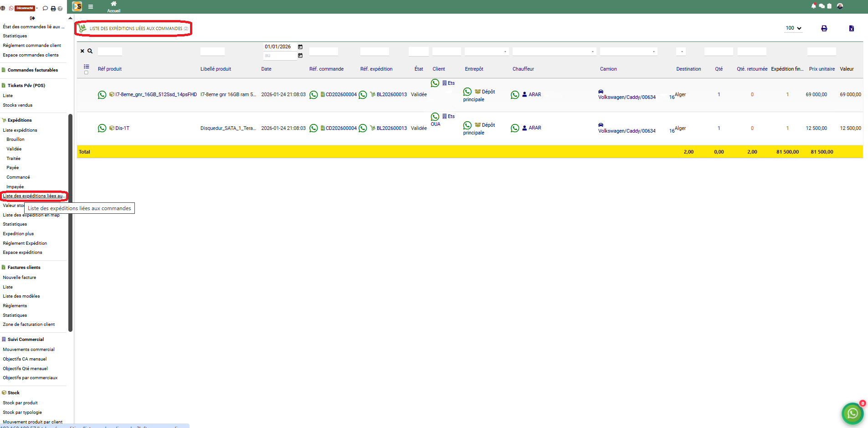Open order link CD202600004 in first row
The image size is (868, 428).
coord(341,95)
